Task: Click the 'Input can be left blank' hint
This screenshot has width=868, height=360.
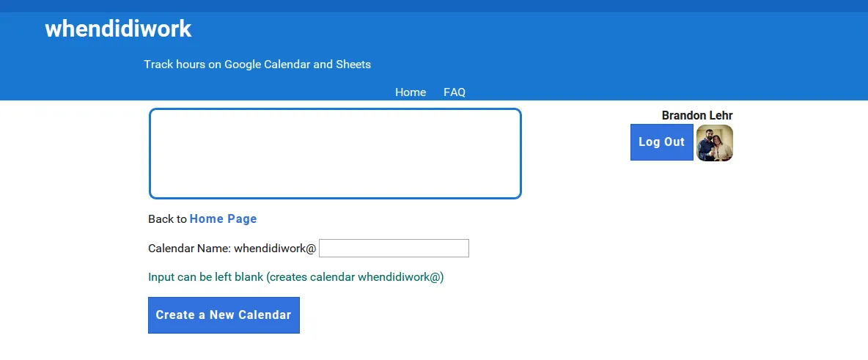Action: click(x=206, y=278)
